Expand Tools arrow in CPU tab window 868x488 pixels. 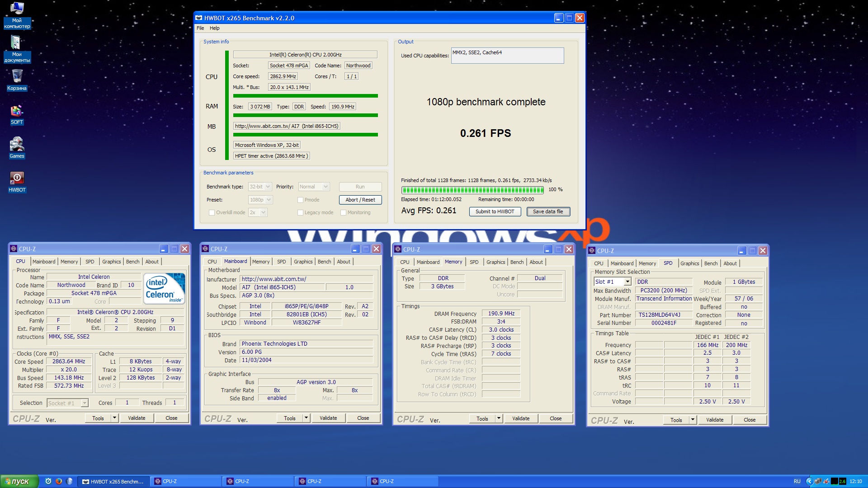tap(115, 418)
